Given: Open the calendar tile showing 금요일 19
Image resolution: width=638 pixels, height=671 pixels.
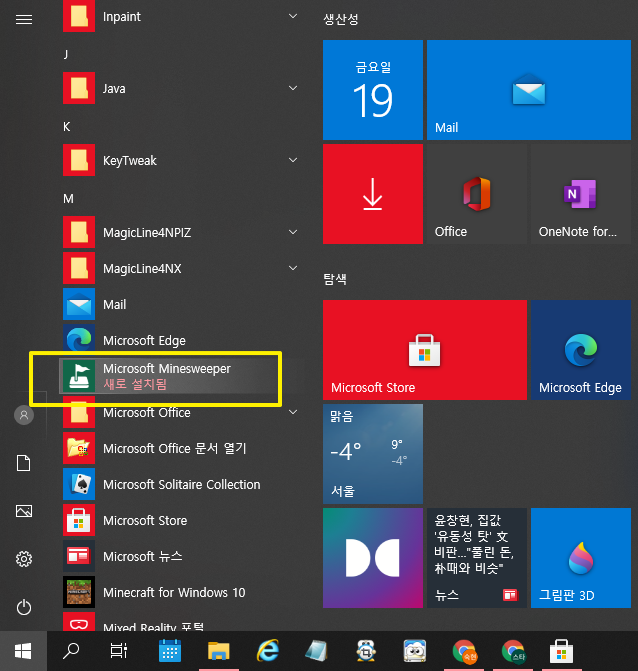Looking at the screenshot, I should point(373,90).
